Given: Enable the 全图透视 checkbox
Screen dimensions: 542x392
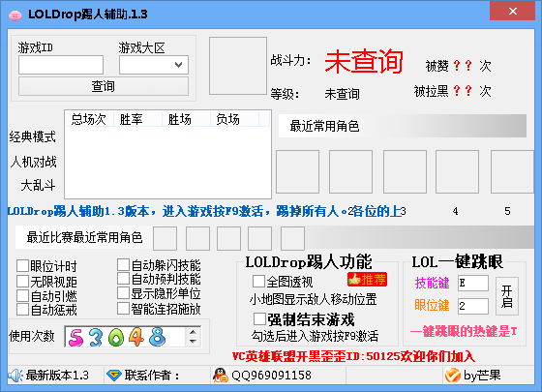Looking at the screenshot, I should 258,282.
